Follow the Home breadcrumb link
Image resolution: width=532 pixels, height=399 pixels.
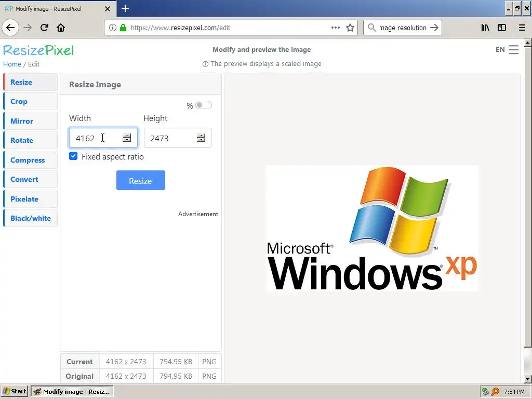pos(12,64)
